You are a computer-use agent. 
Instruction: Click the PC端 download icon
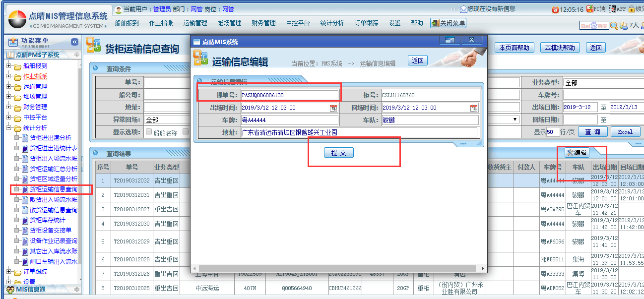(590, 9)
